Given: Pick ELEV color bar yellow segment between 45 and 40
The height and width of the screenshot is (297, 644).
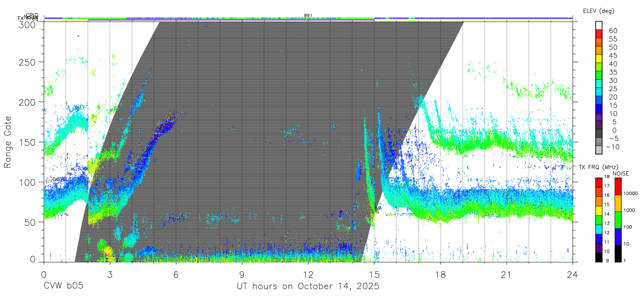Looking at the screenshot, I should coord(599,60).
